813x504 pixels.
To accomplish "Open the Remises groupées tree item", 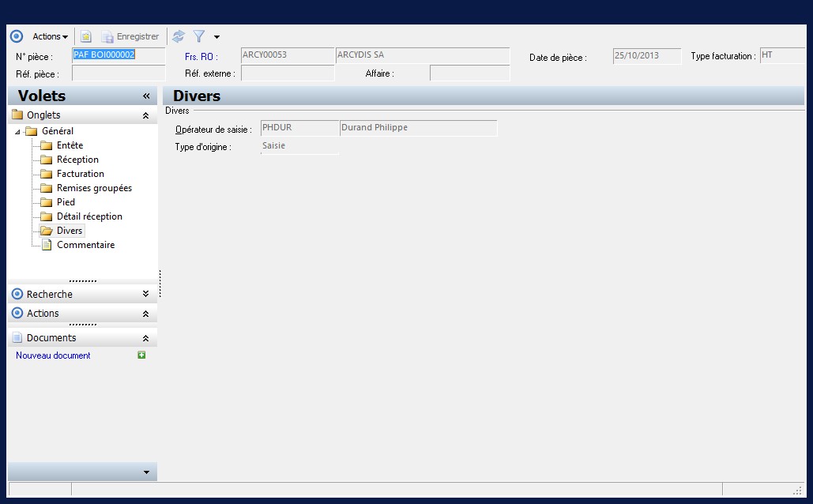I will coord(94,188).
